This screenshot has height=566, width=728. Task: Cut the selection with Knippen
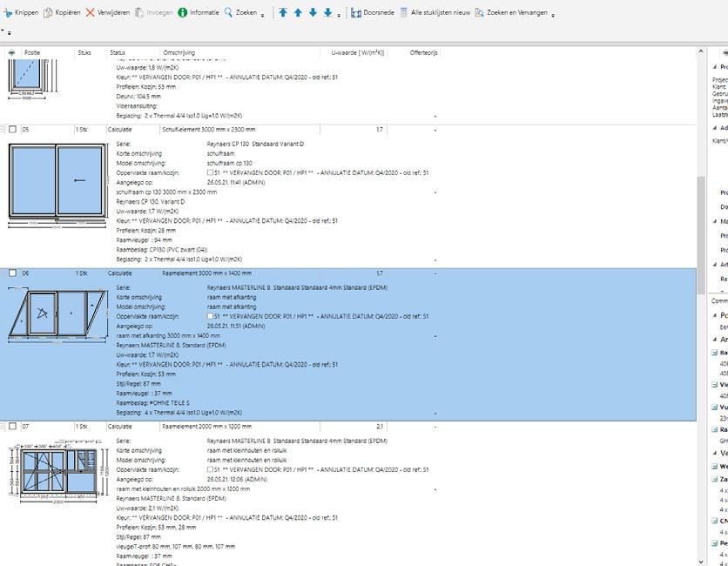pyautogui.click(x=21, y=12)
